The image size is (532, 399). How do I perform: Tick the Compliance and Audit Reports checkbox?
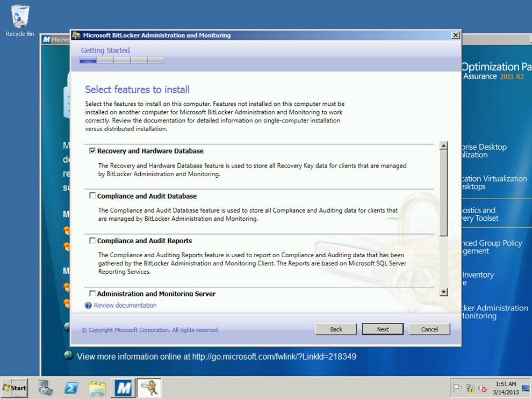click(92, 241)
